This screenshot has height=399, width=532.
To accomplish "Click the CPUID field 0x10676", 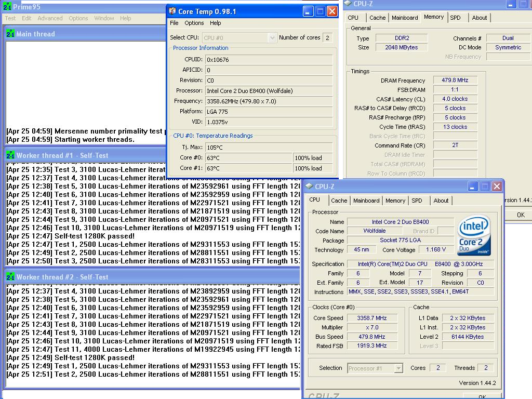I will (x=269, y=60).
